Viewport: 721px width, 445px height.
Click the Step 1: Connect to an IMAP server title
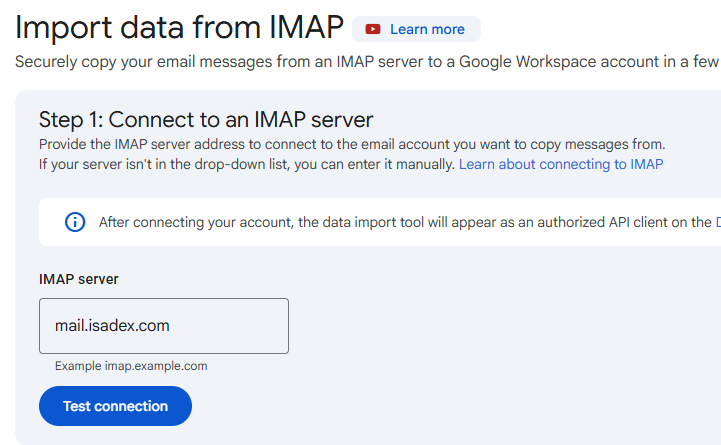pyautogui.click(x=206, y=120)
